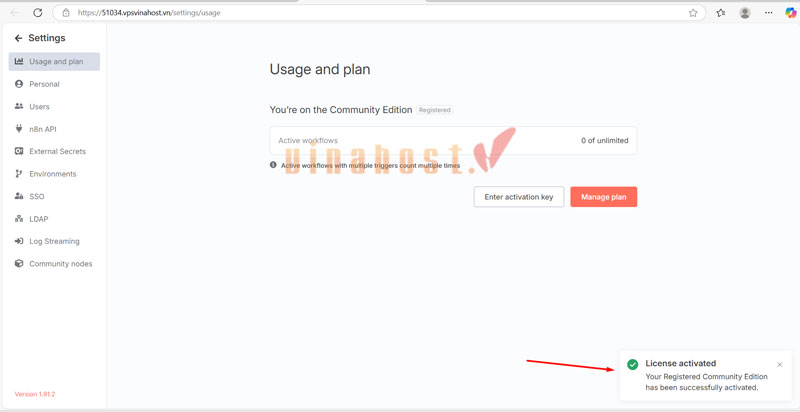Click the Registered badge
This screenshot has height=412, width=800.
click(x=435, y=110)
